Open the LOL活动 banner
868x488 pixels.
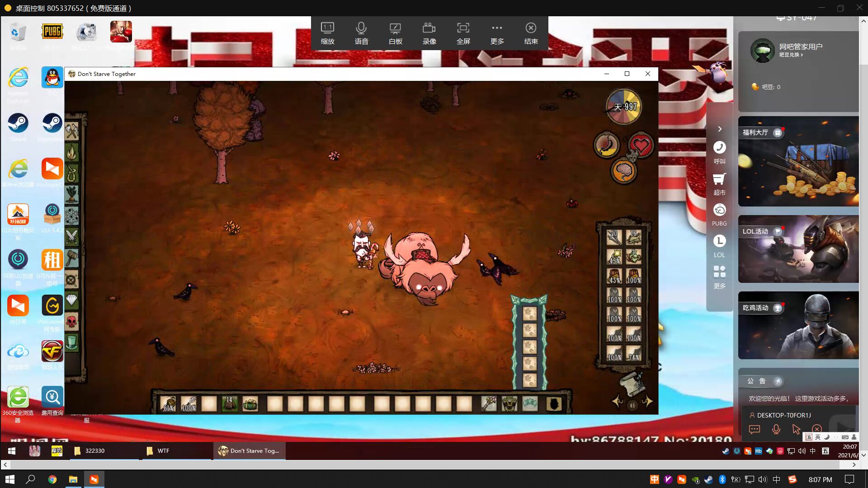(798, 249)
